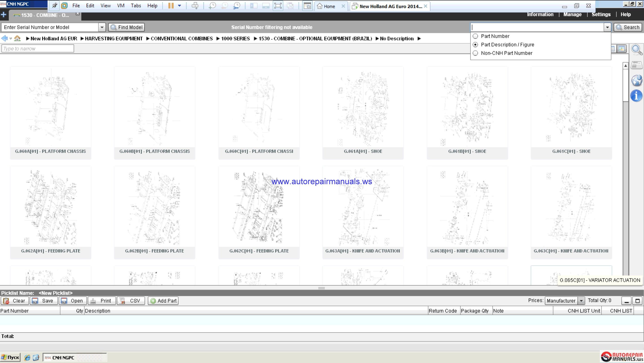Close the 1530 - COMBINE tab
Image resolution: width=644 pixels, height=363 pixels.
coord(78,13)
